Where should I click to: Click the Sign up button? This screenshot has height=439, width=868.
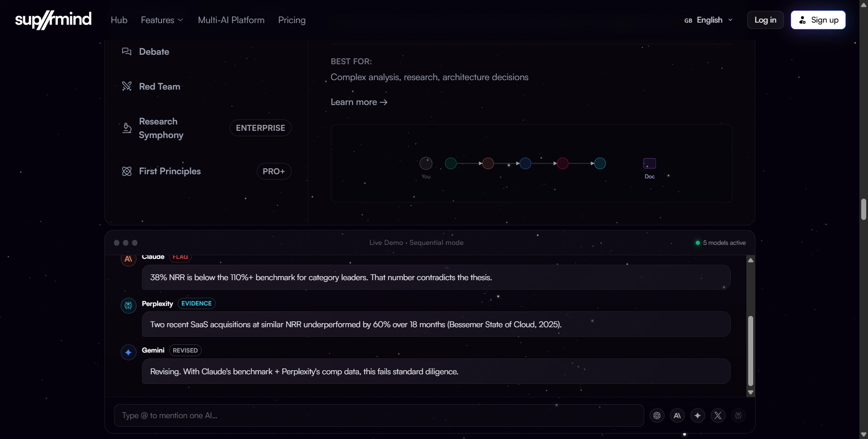pyautogui.click(x=818, y=20)
